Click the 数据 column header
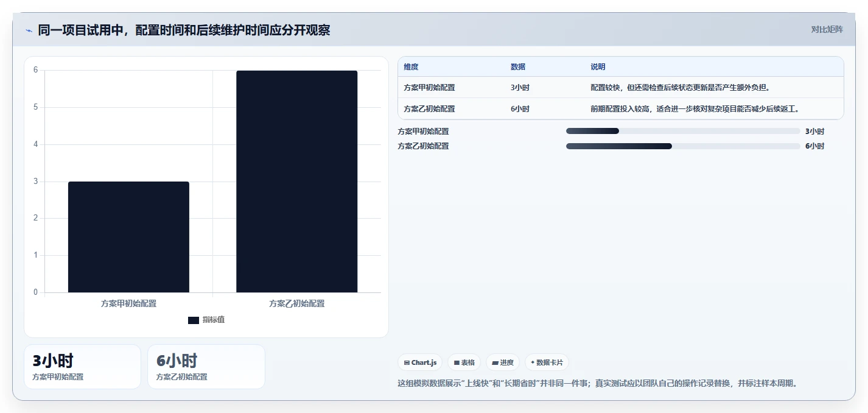Image resolution: width=868 pixels, height=413 pixels. point(518,67)
